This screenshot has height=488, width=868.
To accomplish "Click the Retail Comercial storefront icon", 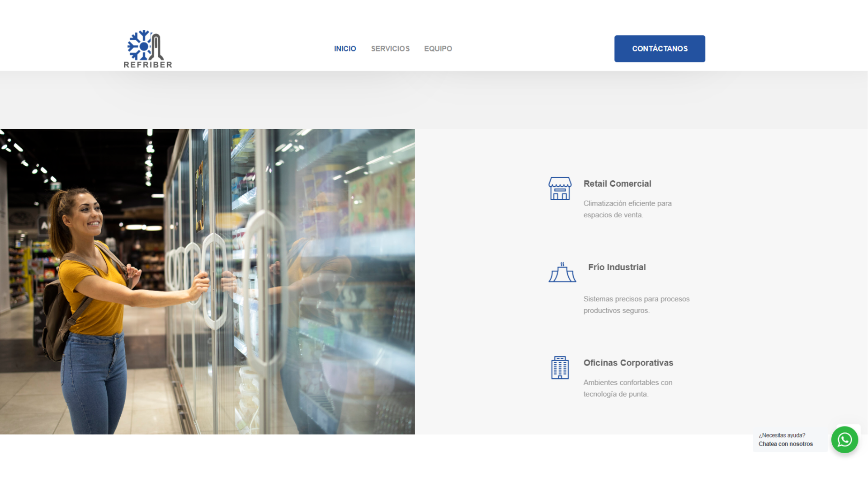I will coord(560,188).
